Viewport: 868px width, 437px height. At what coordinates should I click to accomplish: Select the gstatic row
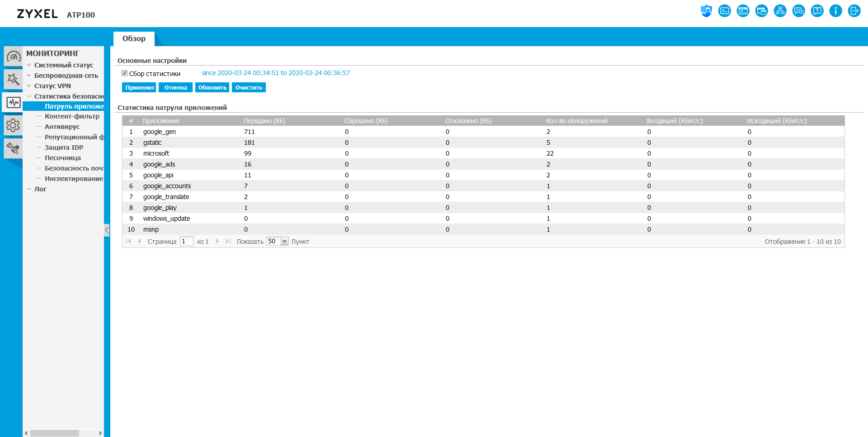tap(483, 142)
